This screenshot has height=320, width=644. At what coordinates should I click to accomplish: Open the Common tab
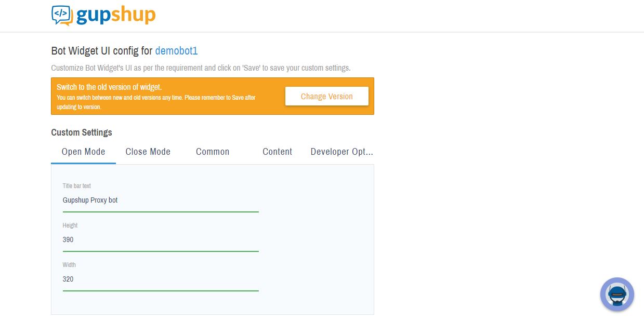(213, 152)
